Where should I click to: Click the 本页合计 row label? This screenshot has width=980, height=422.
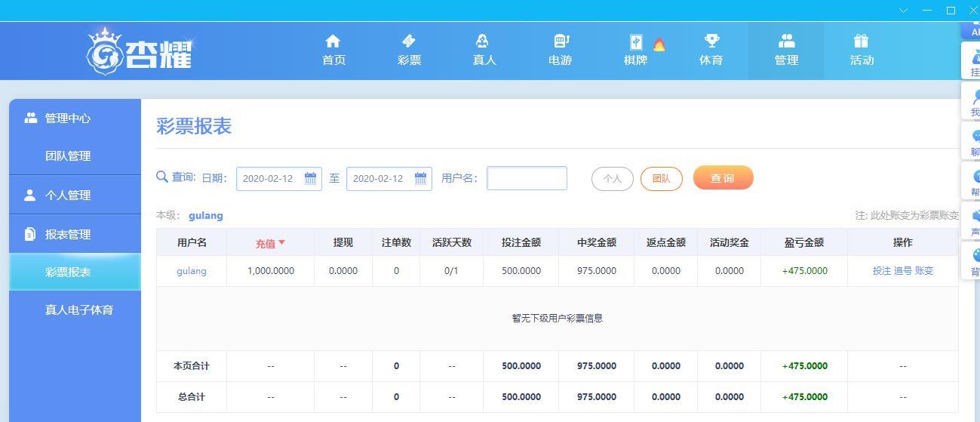point(192,365)
